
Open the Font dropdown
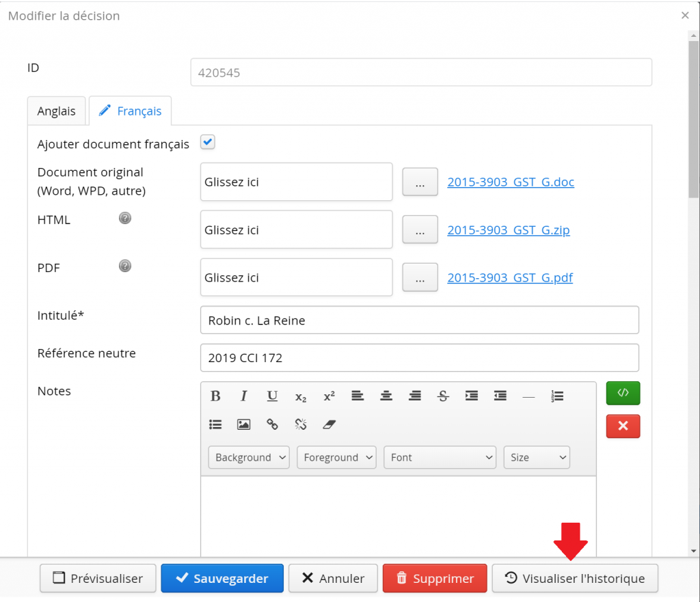coord(440,457)
